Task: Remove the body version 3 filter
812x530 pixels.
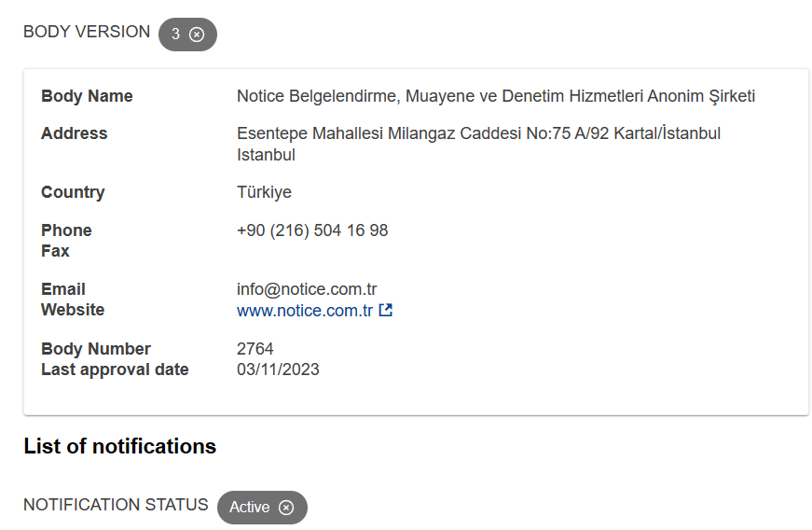Action: 197,35
